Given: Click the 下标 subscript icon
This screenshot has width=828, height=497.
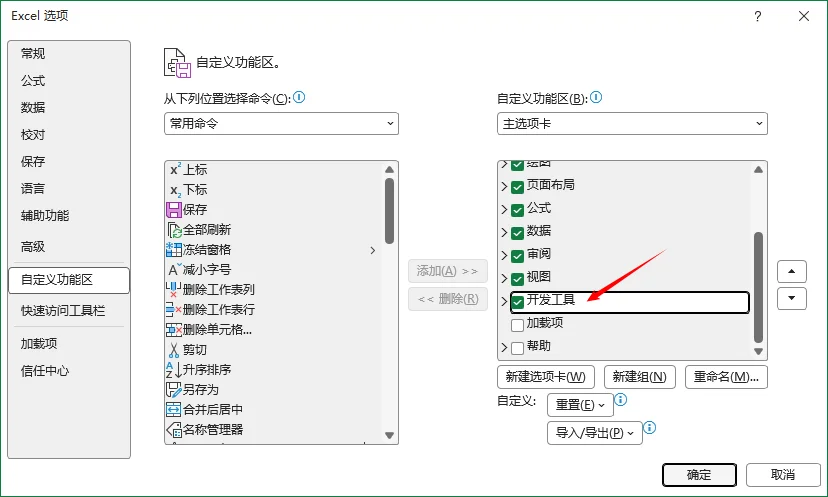Looking at the screenshot, I should 175,190.
